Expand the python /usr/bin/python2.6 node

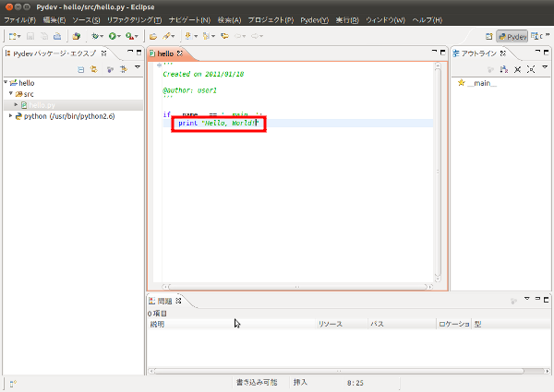point(10,115)
